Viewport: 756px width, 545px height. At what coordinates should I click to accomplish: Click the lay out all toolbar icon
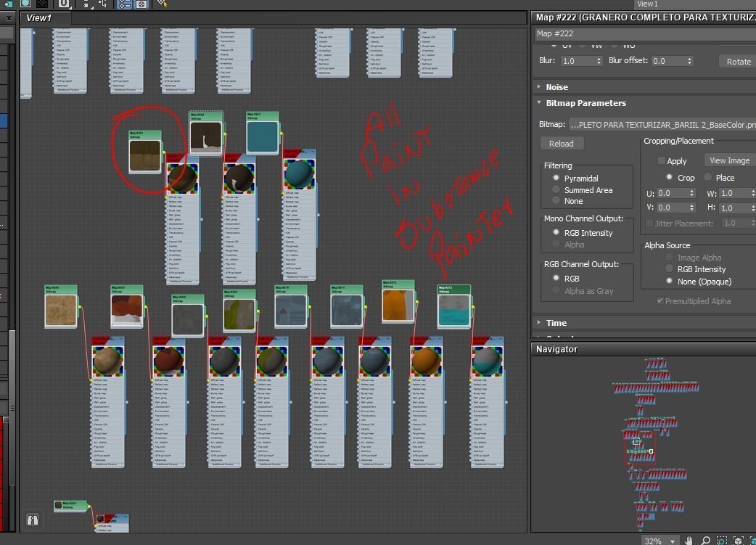coord(87,4)
